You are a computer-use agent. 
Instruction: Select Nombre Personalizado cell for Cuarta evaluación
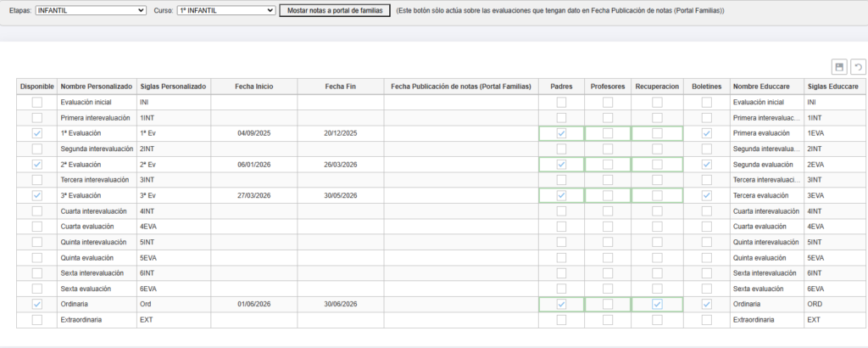pos(97,227)
